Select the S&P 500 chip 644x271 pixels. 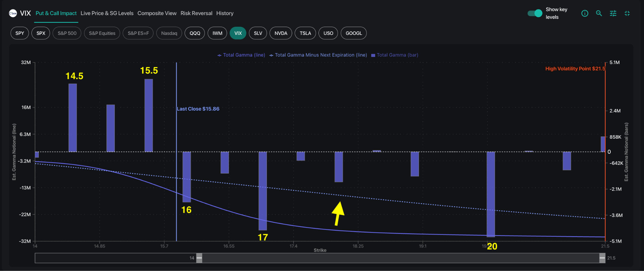click(x=67, y=33)
